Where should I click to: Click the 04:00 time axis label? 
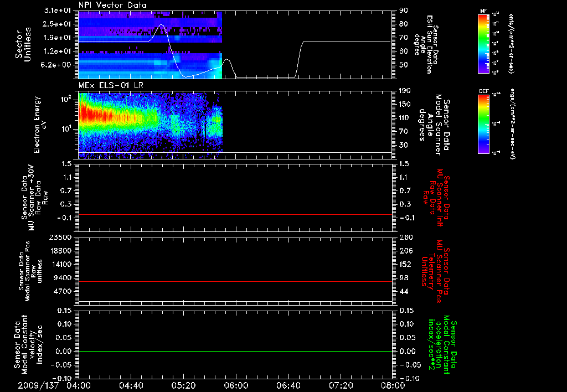coord(79,386)
